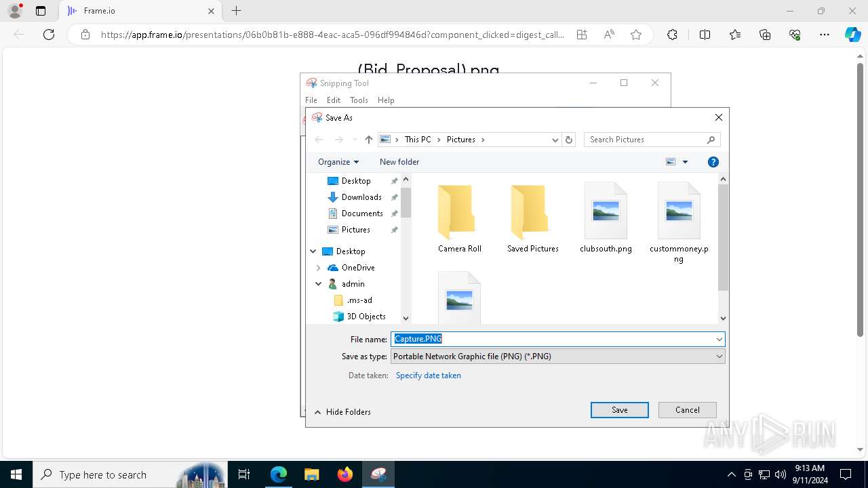
Task: Open Firefox from taskbar
Action: (x=345, y=474)
